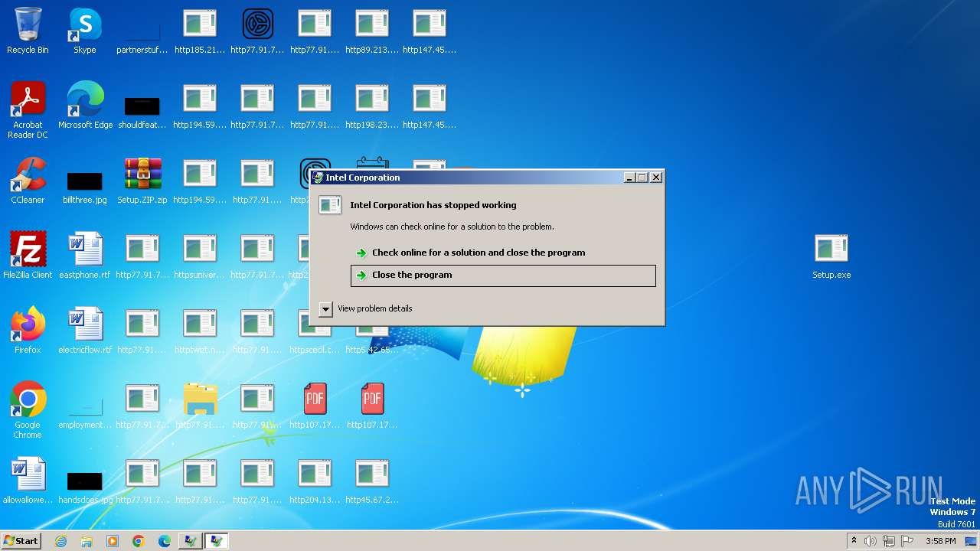
Task: Select the allowallowe... Word document icon
Action: pos(28,481)
